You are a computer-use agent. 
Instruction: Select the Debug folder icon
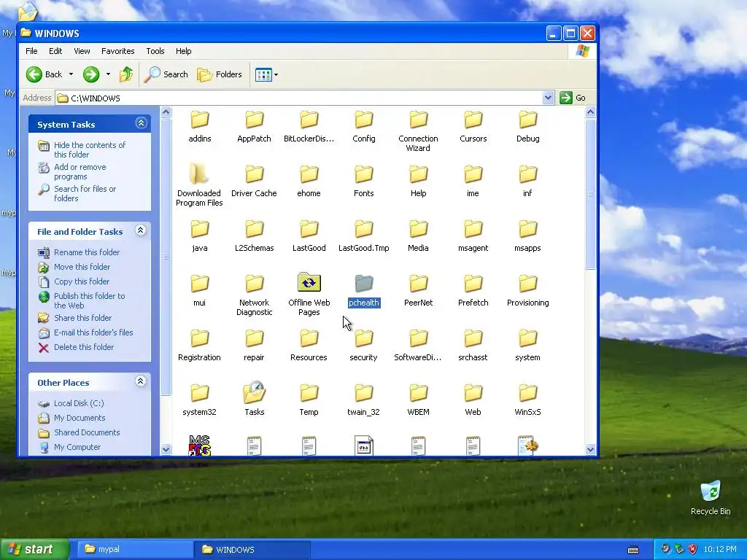528,120
